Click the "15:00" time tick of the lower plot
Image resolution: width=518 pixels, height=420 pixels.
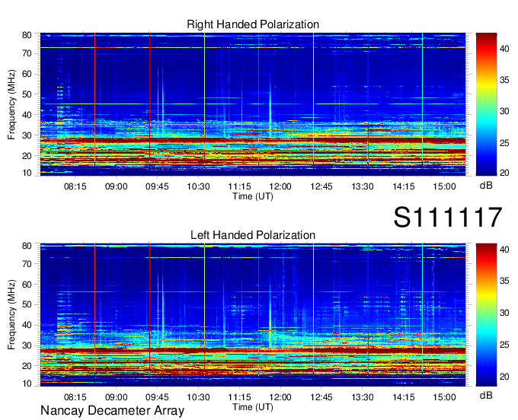pyautogui.click(x=444, y=397)
